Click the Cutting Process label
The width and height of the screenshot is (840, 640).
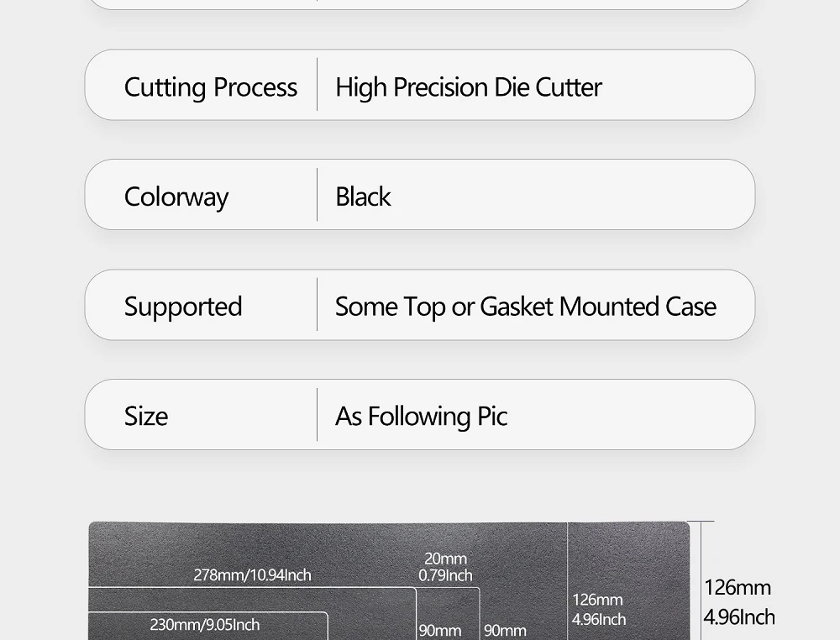click(210, 87)
